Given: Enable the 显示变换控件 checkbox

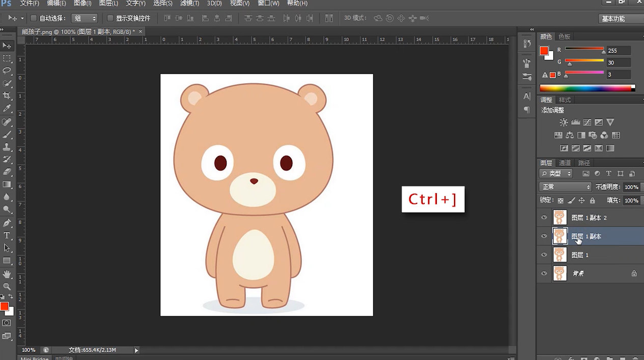Looking at the screenshot, I should point(110,18).
